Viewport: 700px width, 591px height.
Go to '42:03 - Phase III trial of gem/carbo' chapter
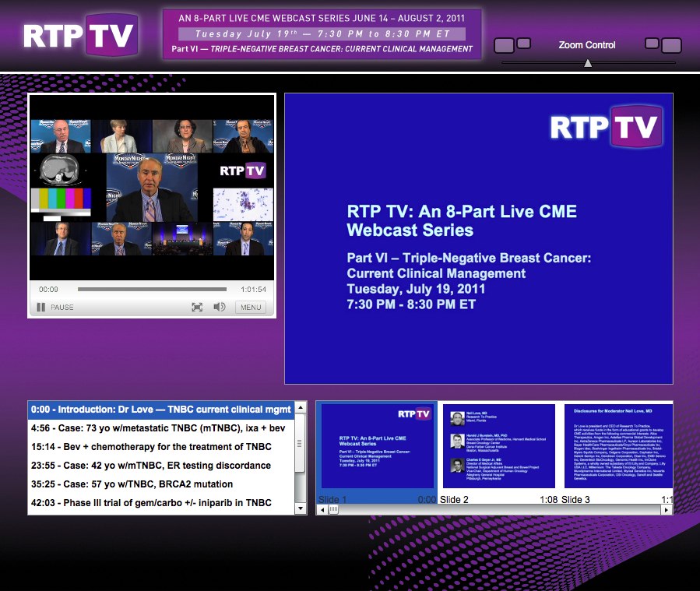coord(160,503)
